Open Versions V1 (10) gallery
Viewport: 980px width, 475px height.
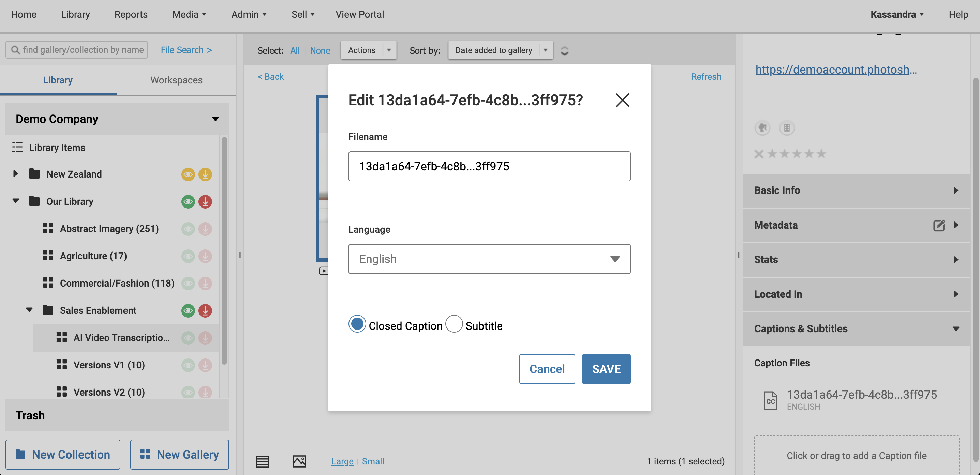[109, 365]
